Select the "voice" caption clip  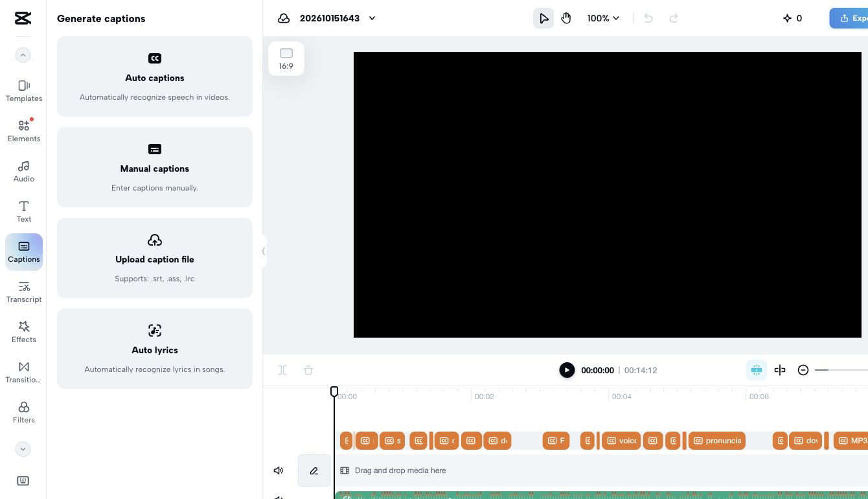click(621, 441)
